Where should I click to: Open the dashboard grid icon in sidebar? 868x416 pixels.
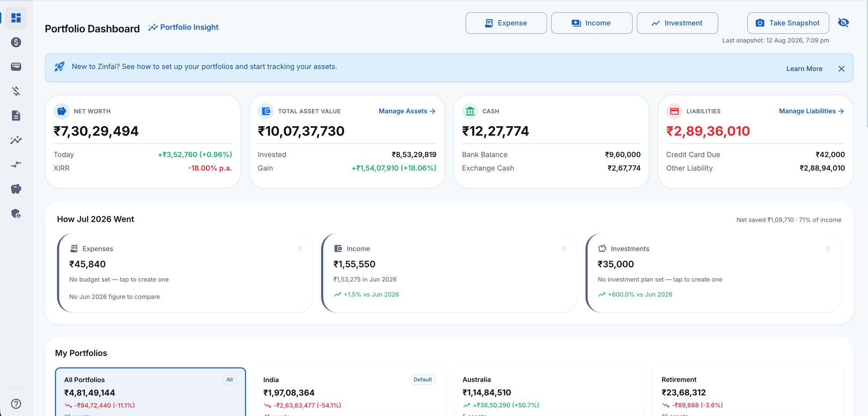point(16,18)
